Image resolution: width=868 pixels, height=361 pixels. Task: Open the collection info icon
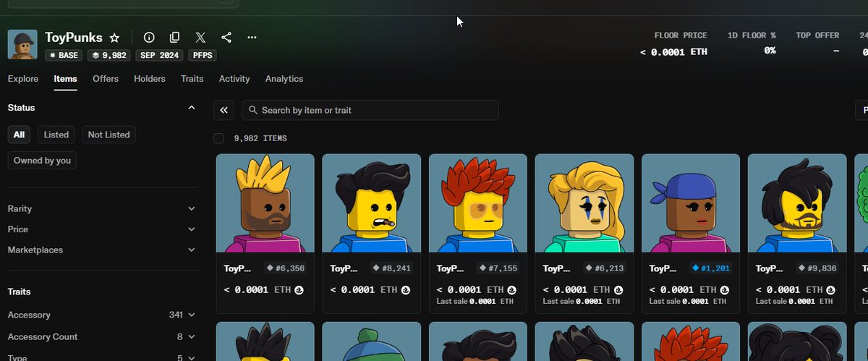[x=149, y=38]
